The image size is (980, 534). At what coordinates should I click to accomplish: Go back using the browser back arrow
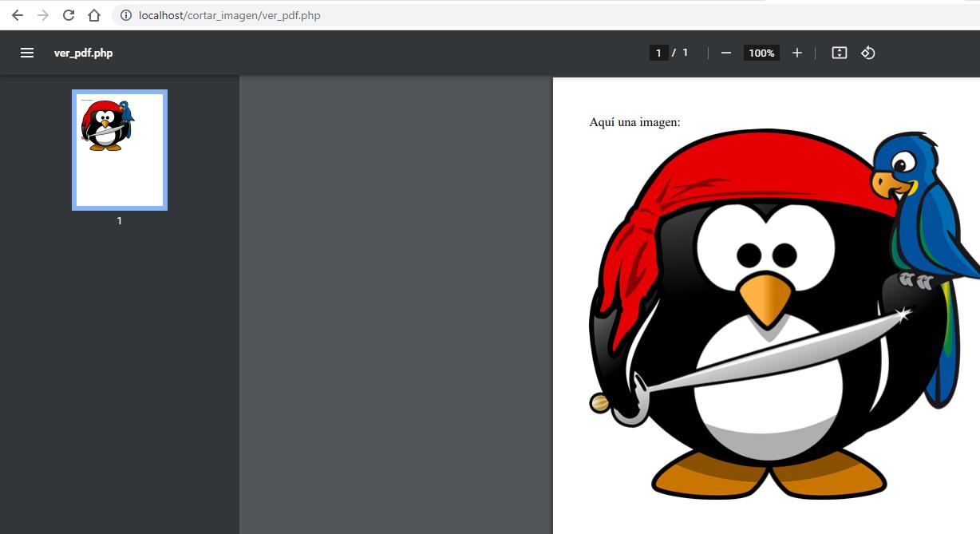(x=17, y=15)
